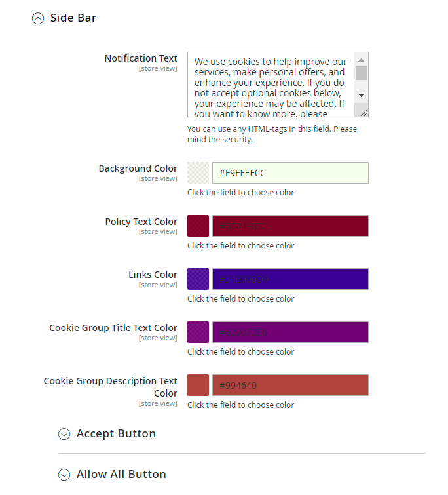
Task: Collapse the Side Bar section chevron
Action: (x=38, y=18)
